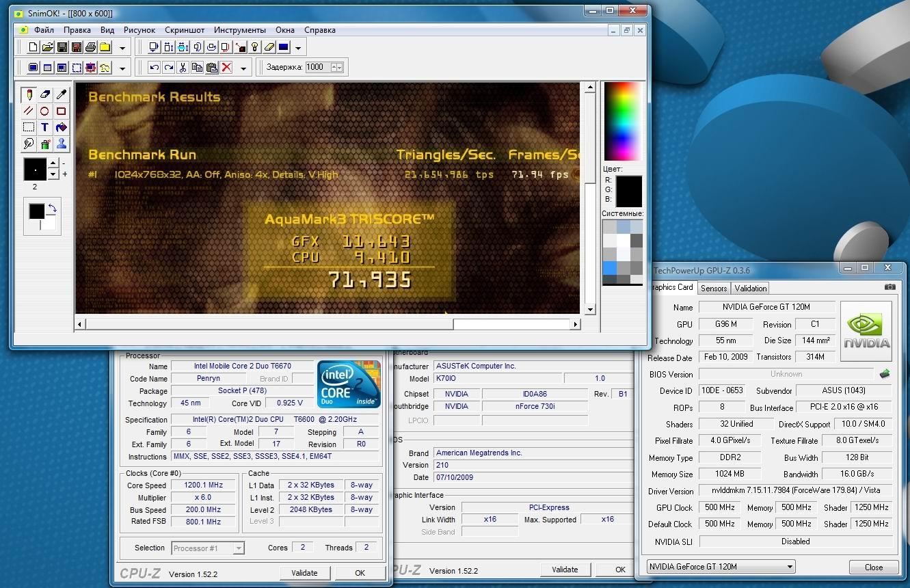The height and width of the screenshot is (588, 910).
Task: Click OK in the left CPU-Z window
Action: tap(360, 573)
